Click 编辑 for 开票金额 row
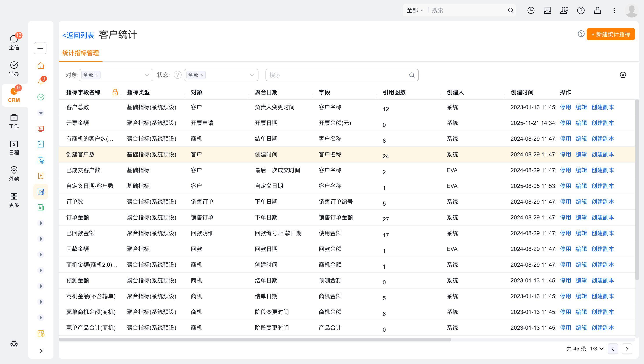This screenshot has width=644, height=364. (x=581, y=123)
